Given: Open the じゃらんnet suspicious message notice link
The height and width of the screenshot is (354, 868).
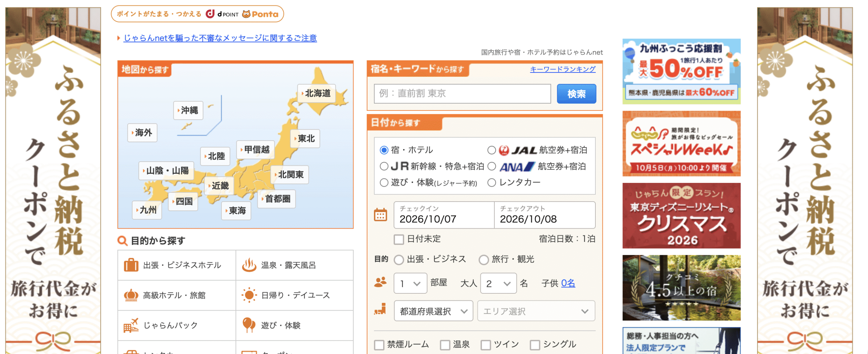Looking at the screenshot, I should coord(220,38).
